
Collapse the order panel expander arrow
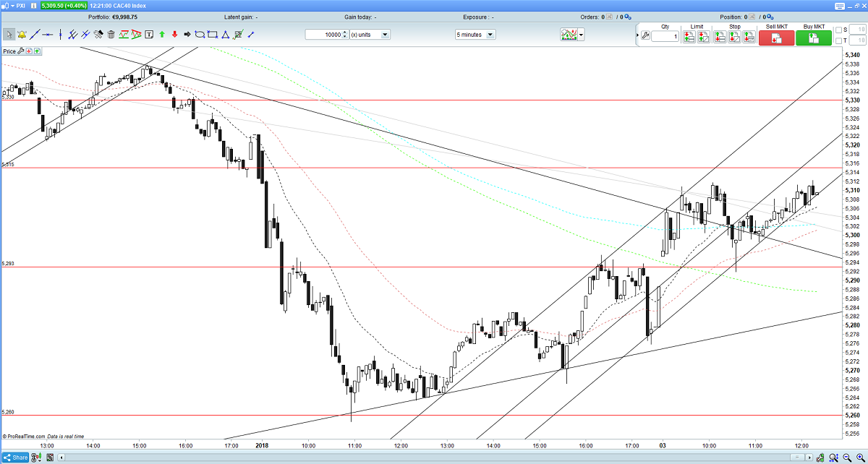(638, 35)
